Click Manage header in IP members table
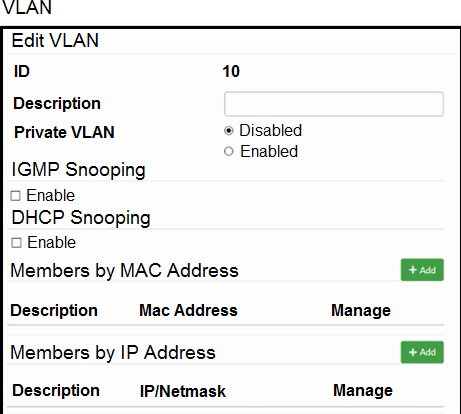The width and height of the screenshot is (461, 414). point(363,390)
